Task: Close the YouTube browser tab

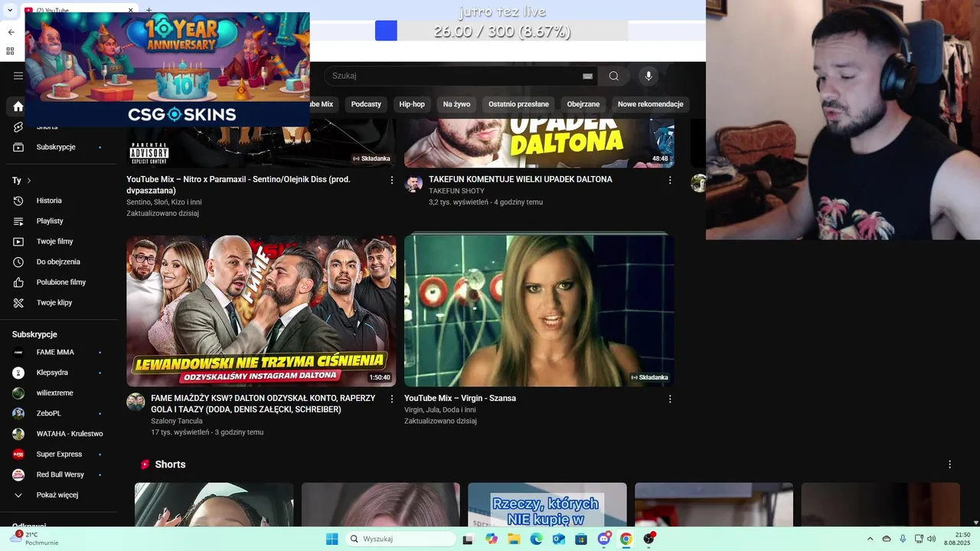Action: 130,10
